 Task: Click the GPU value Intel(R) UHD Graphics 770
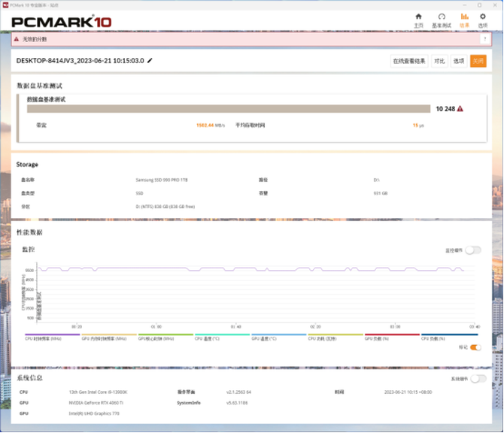(x=94, y=413)
